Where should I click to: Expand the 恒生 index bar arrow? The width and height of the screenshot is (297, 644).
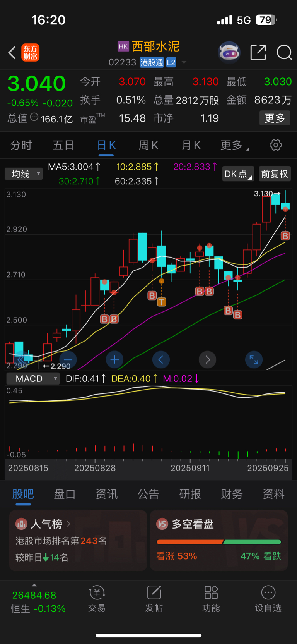34,585
